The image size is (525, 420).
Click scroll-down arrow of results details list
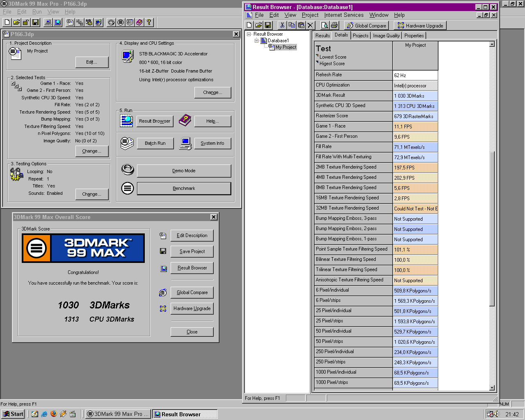click(492, 388)
